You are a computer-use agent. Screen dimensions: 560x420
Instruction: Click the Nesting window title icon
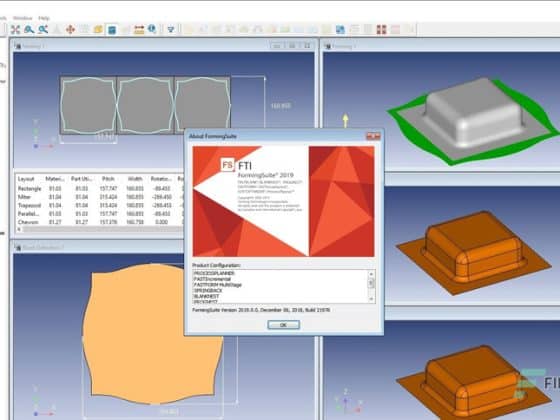(18, 46)
